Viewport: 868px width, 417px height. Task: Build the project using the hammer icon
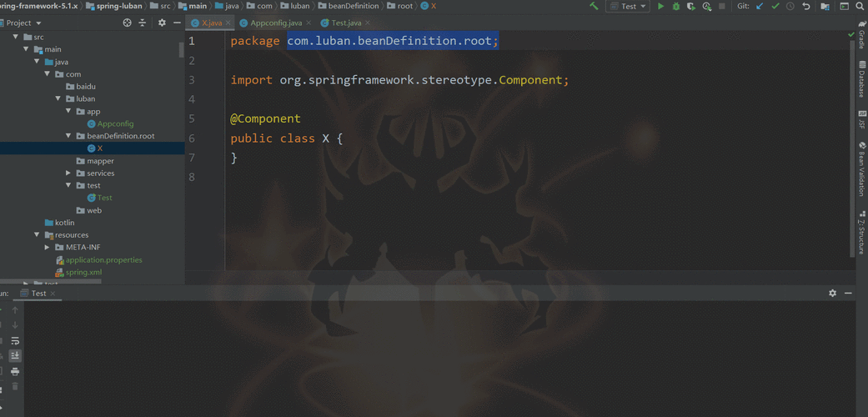click(x=594, y=7)
